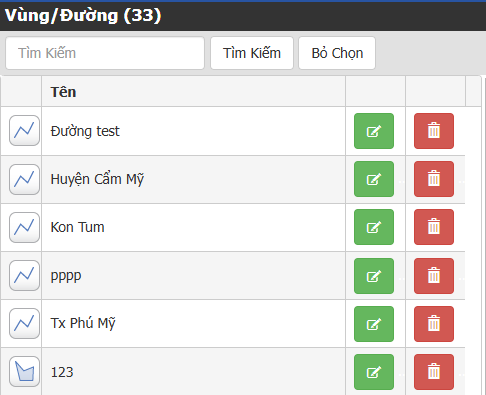The height and width of the screenshot is (395, 486).
Task: Delete the 123 entry
Action: (434, 372)
